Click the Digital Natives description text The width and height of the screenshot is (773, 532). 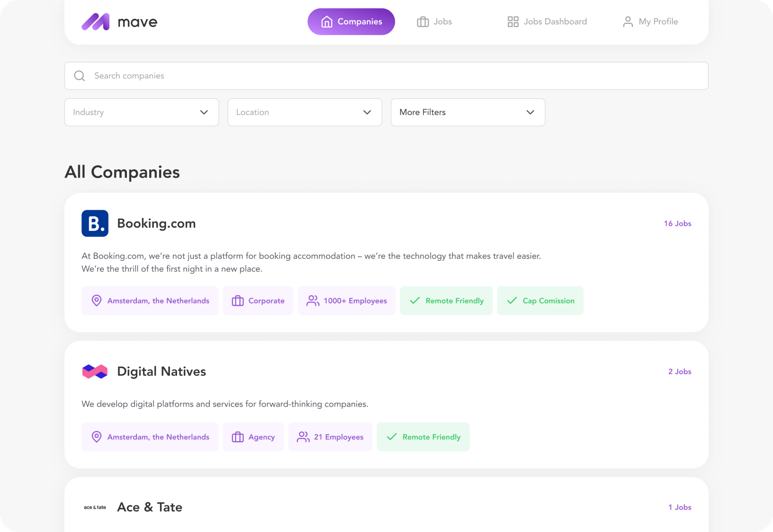[x=225, y=404]
